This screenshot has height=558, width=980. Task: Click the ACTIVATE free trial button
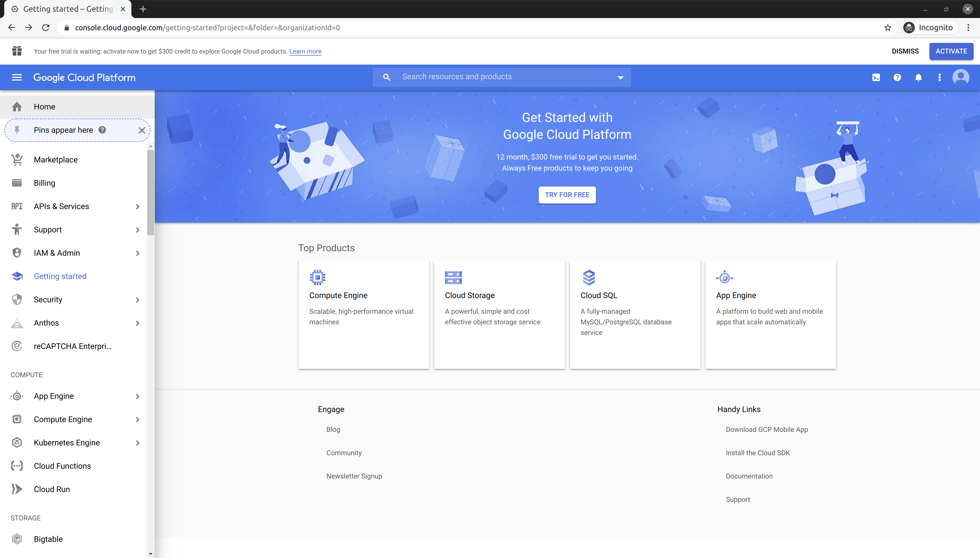951,51
